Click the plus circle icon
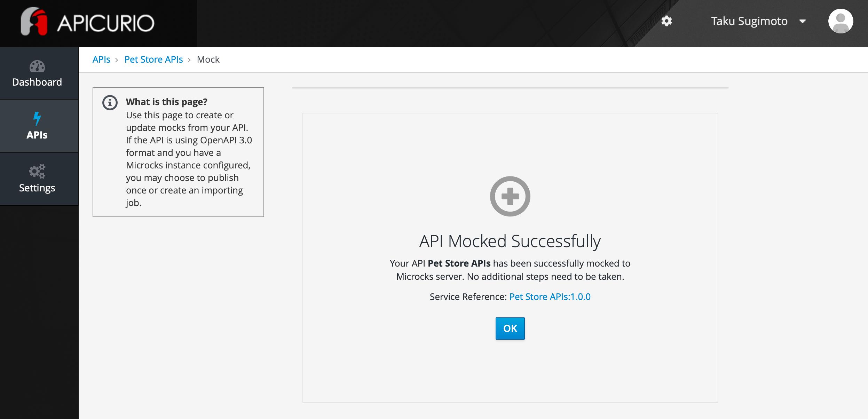Image resolution: width=868 pixels, height=419 pixels. (x=510, y=196)
